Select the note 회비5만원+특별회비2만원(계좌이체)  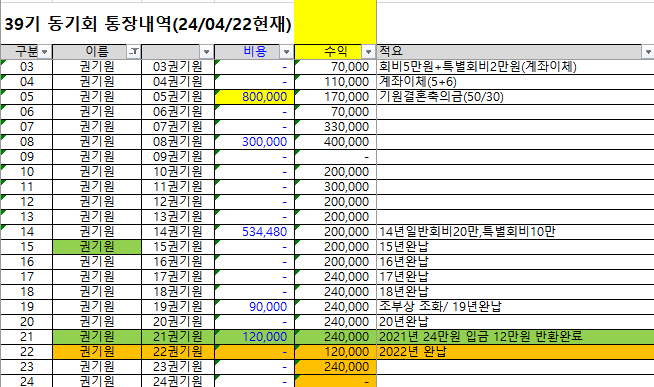tap(515, 67)
